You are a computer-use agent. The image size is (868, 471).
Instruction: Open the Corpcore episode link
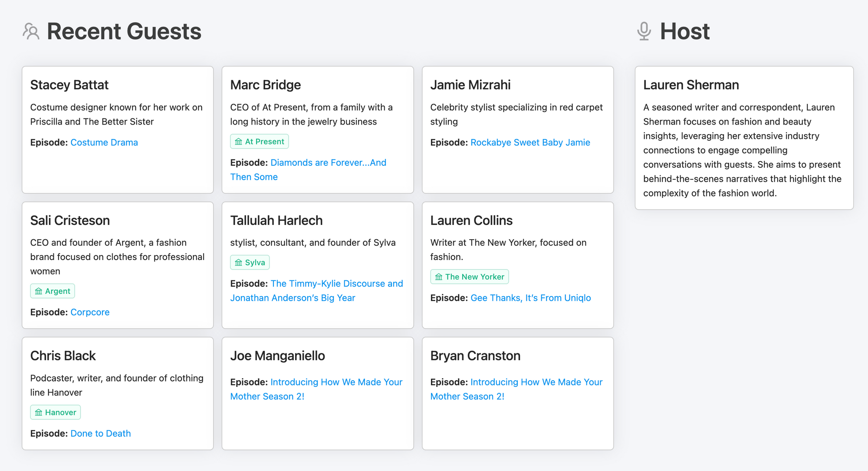[90, 312]
